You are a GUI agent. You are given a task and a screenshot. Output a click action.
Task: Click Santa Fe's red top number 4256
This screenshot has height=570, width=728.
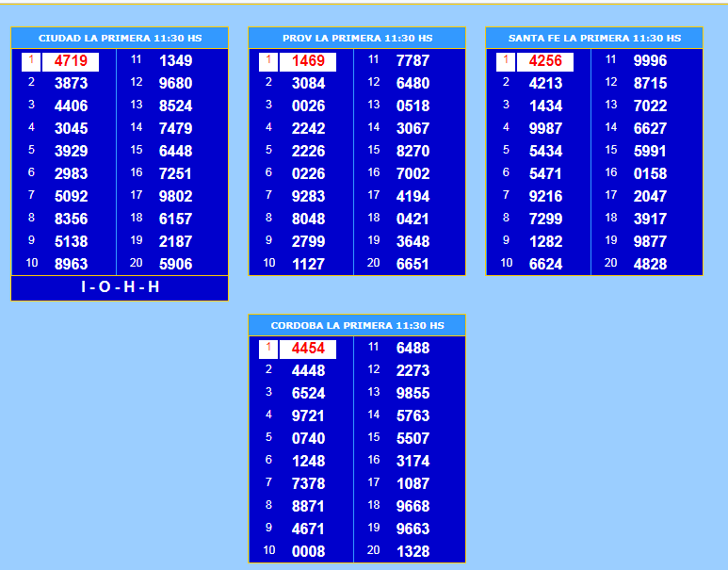click(545, 61)
